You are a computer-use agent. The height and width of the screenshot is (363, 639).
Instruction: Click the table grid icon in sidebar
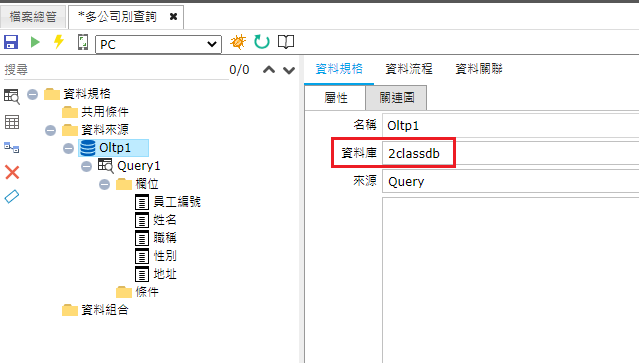[12, 122]
